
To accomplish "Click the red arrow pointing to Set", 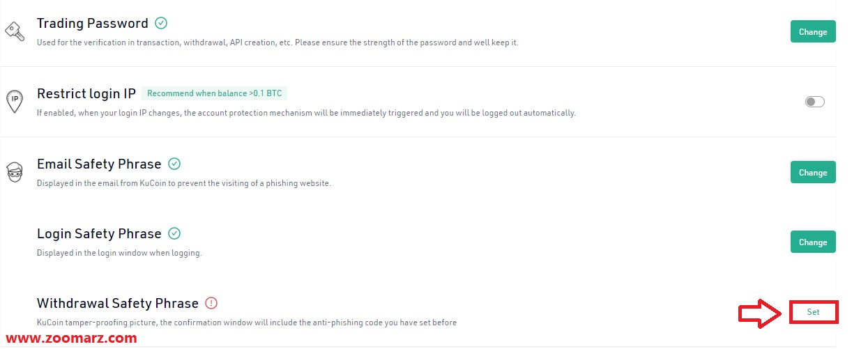I will pyautogui.click(x=760, y=313).
